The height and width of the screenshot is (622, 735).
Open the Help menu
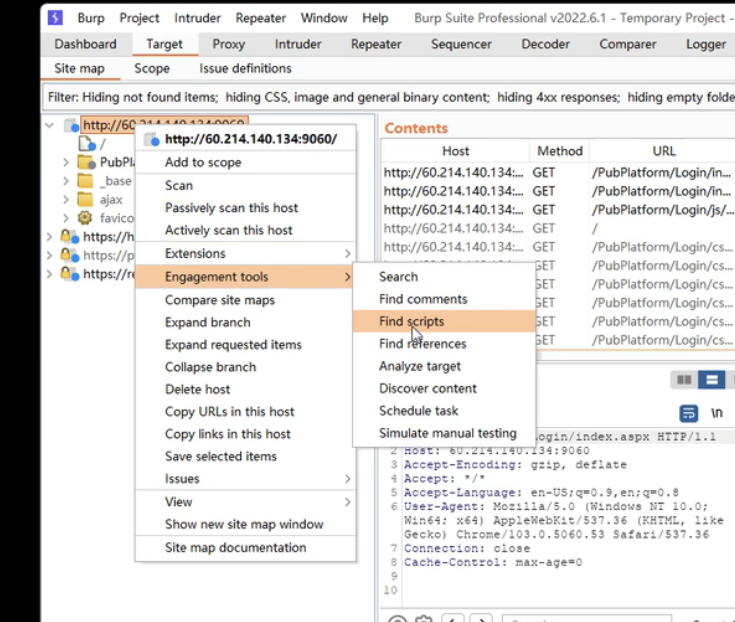375,18
